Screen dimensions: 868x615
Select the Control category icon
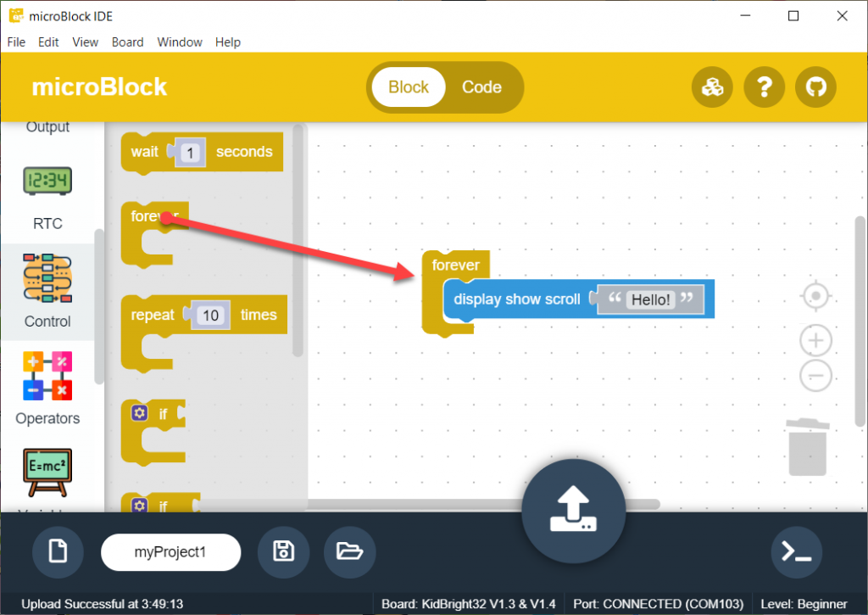pos(47,278)
